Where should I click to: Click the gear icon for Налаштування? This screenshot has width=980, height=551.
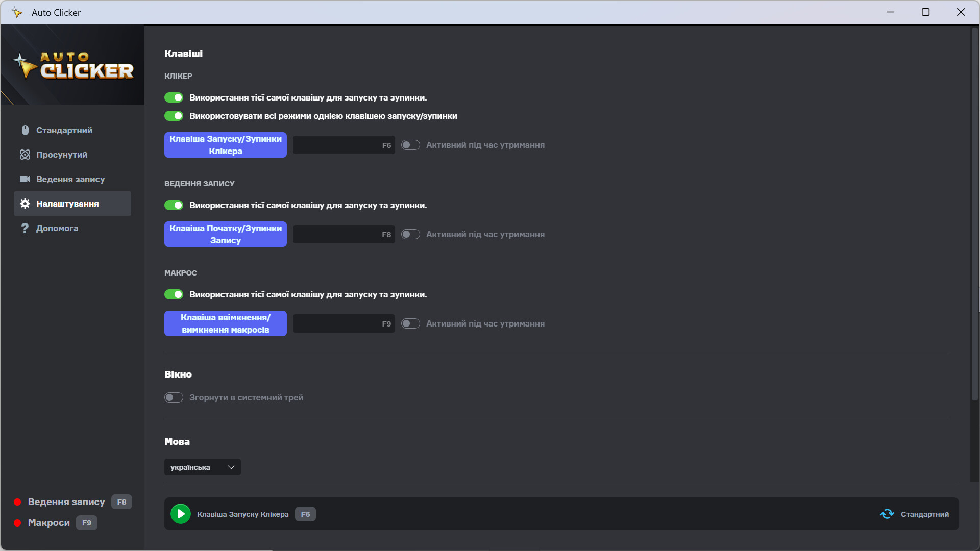(x=25, y=204)
